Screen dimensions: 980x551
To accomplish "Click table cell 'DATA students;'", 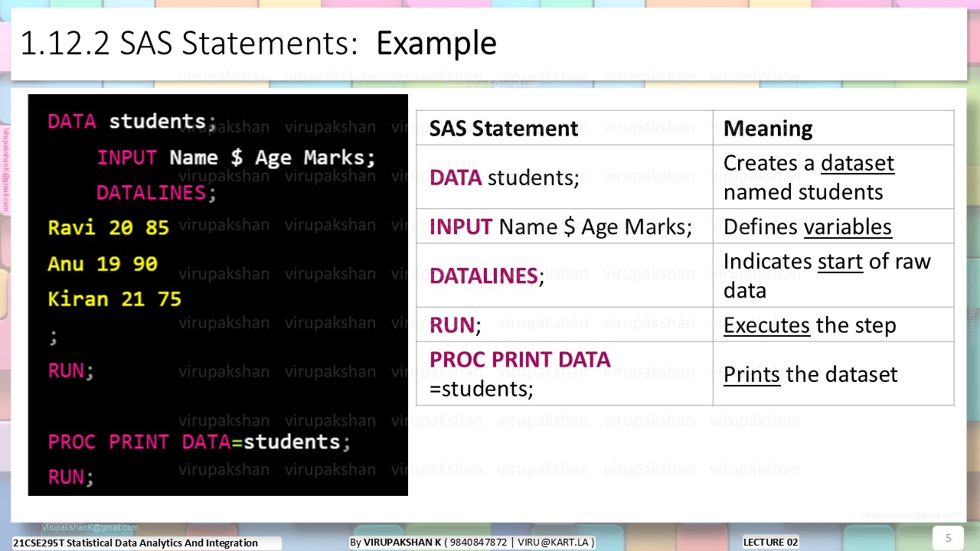I will point(564,177).
